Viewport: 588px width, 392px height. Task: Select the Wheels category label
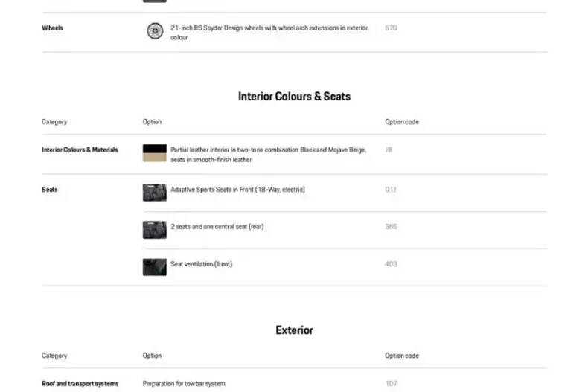(52, 28)
